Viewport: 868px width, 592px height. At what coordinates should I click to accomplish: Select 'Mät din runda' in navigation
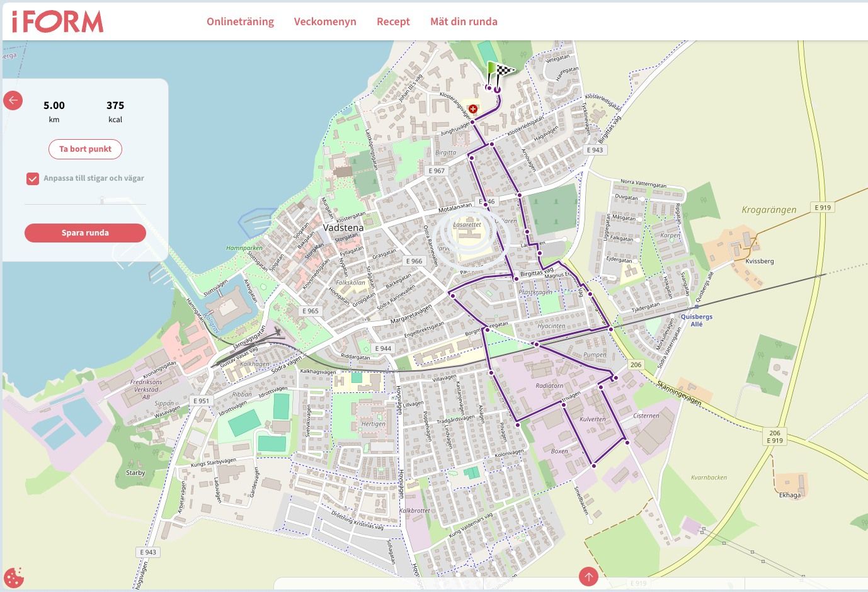464,21
